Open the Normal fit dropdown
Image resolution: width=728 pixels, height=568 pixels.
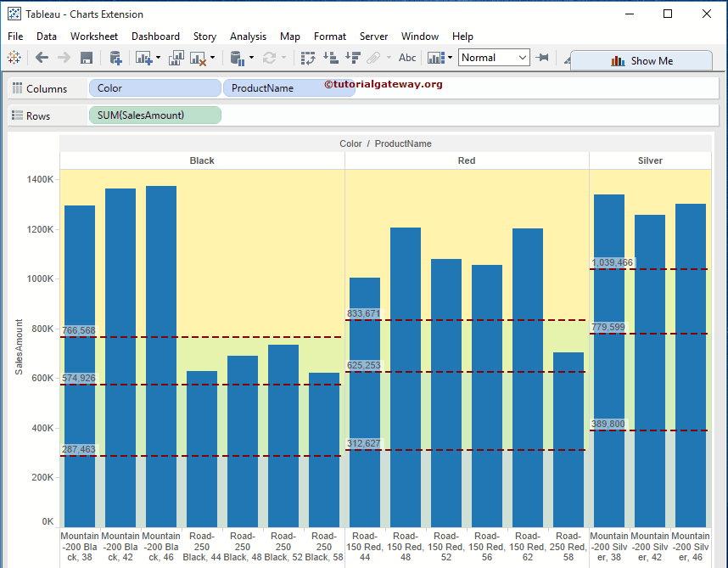[522, 59]
